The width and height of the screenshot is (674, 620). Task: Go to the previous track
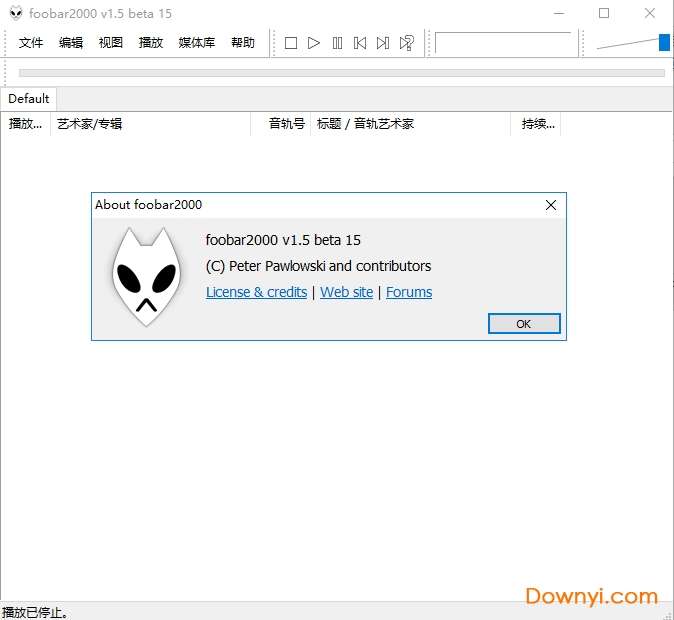pos(360,43)
